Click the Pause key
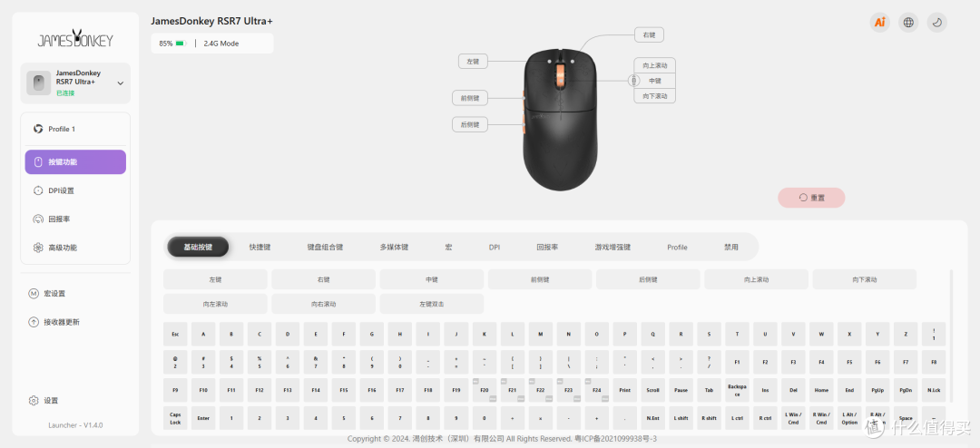 click(x=681, y=390)
